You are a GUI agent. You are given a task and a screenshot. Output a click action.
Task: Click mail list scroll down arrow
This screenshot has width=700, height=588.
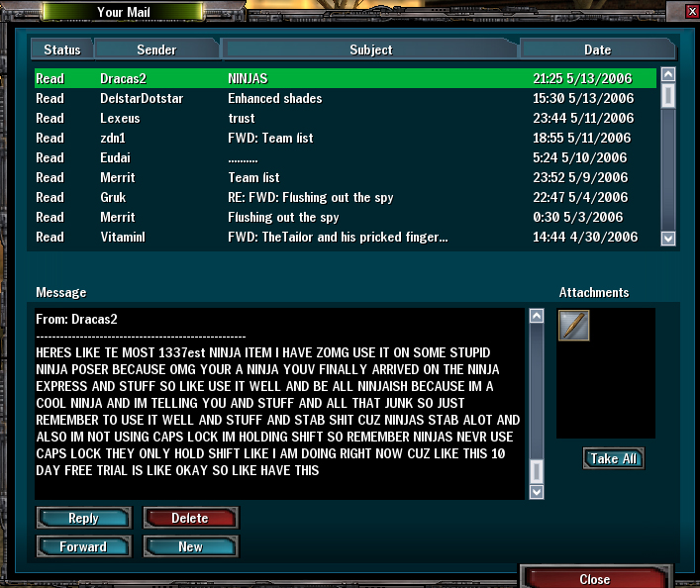(x=668, y=239)
